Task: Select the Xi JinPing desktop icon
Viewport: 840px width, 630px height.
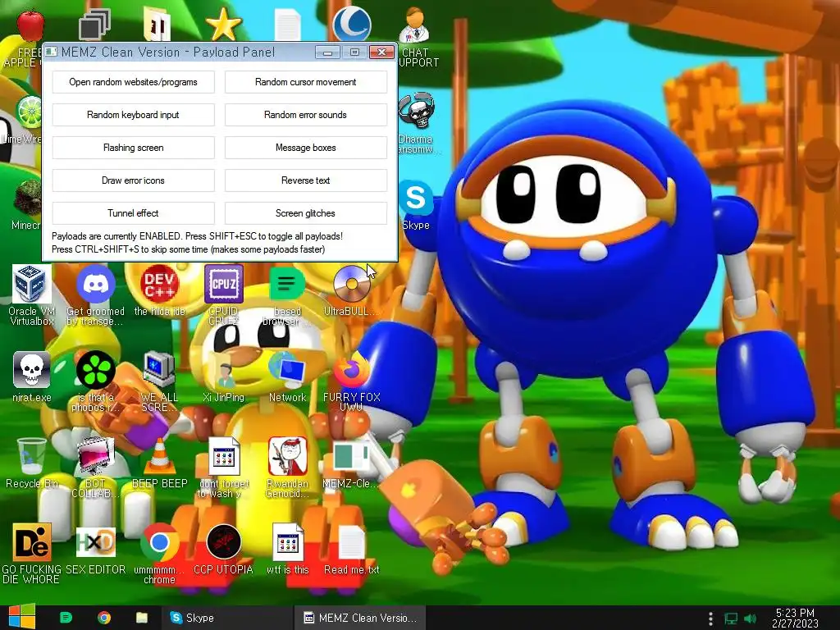Action: point(224,372)
